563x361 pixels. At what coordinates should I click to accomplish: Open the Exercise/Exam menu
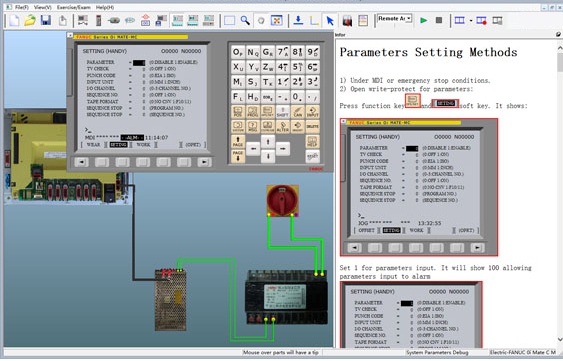coord(74,7)
